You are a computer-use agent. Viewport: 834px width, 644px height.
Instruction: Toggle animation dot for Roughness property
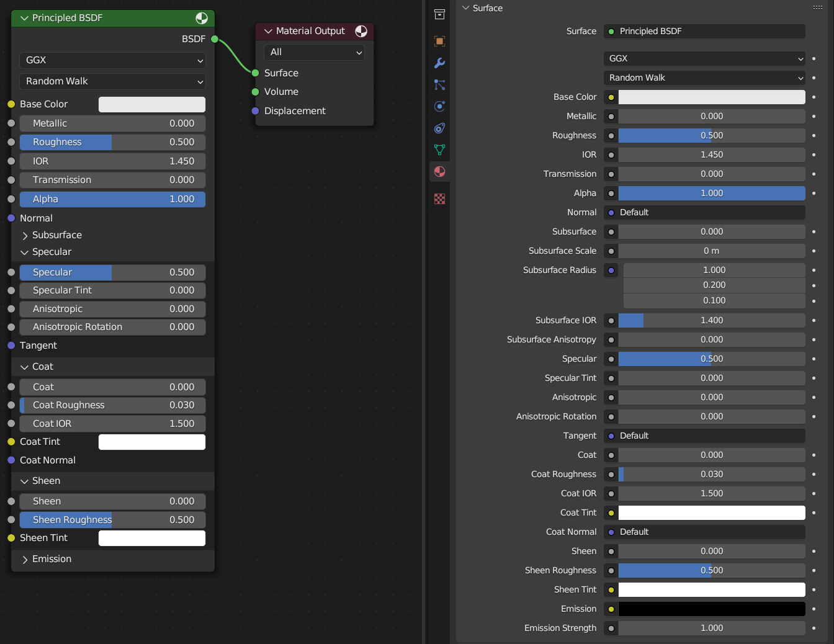[814, 135]
